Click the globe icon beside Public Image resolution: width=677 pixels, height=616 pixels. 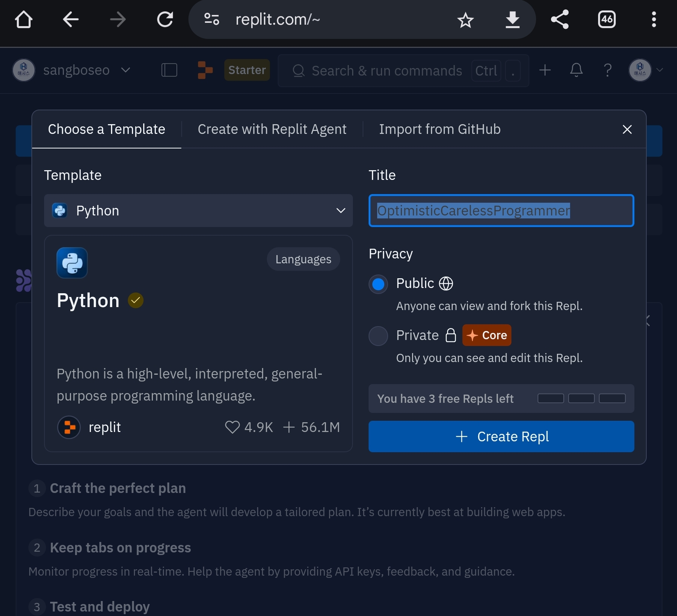[446, 284]
